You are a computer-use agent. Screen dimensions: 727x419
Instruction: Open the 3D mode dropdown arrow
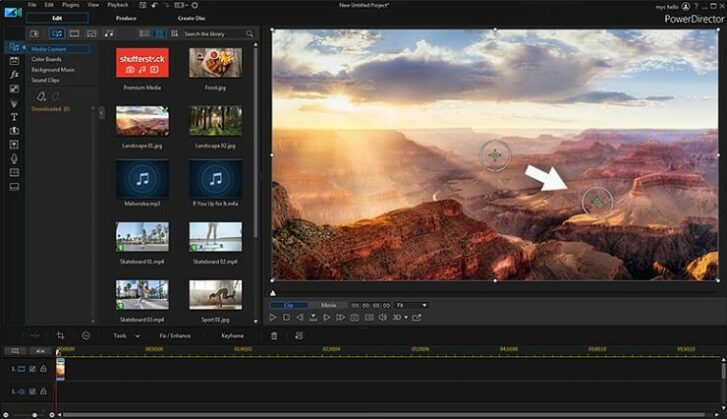coord(407,317)
